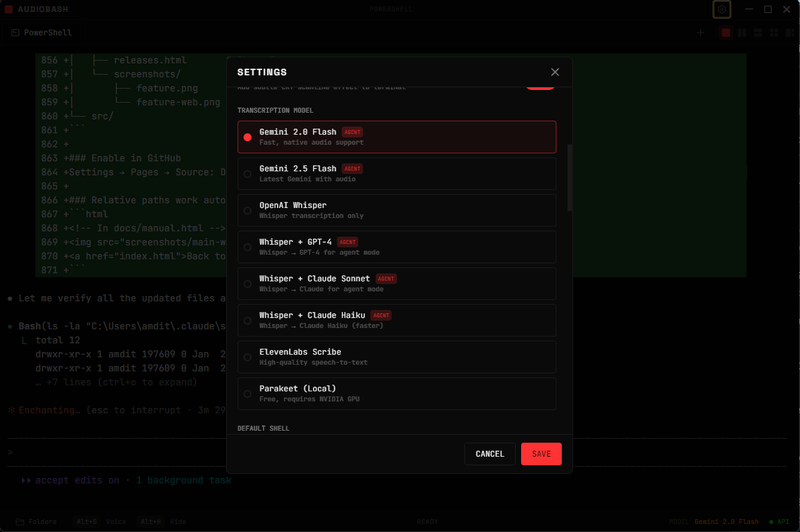Click 'High-quality speech-to-text' description
This screenshot has height=532, width=800.
[313, 363]
